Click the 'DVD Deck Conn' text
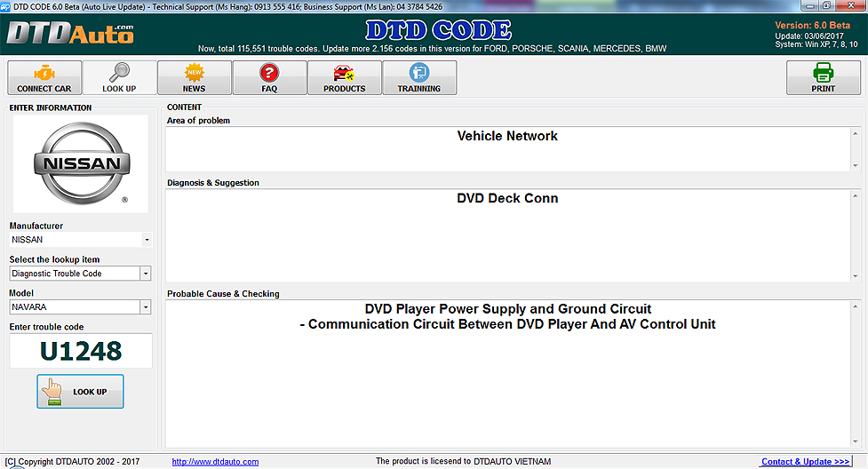 507,198
